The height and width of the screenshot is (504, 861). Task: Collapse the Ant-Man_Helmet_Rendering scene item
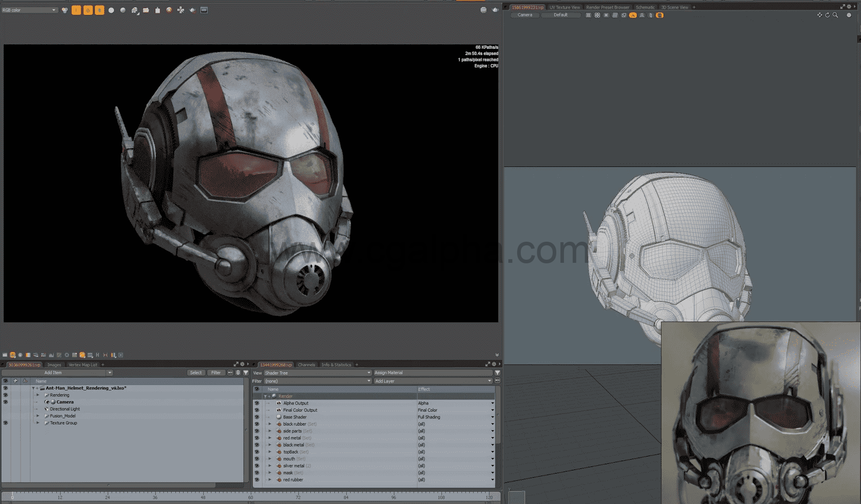coord(34,388)
